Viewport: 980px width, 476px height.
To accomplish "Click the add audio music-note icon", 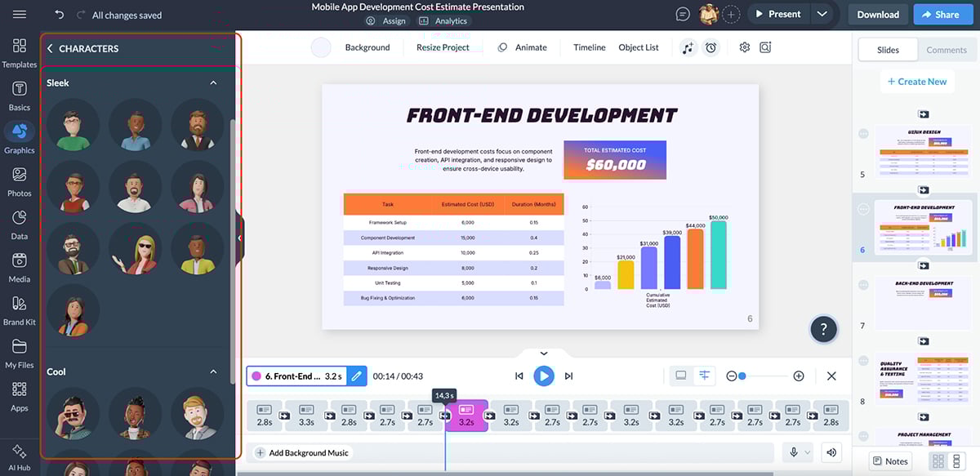I will point(688,47).
